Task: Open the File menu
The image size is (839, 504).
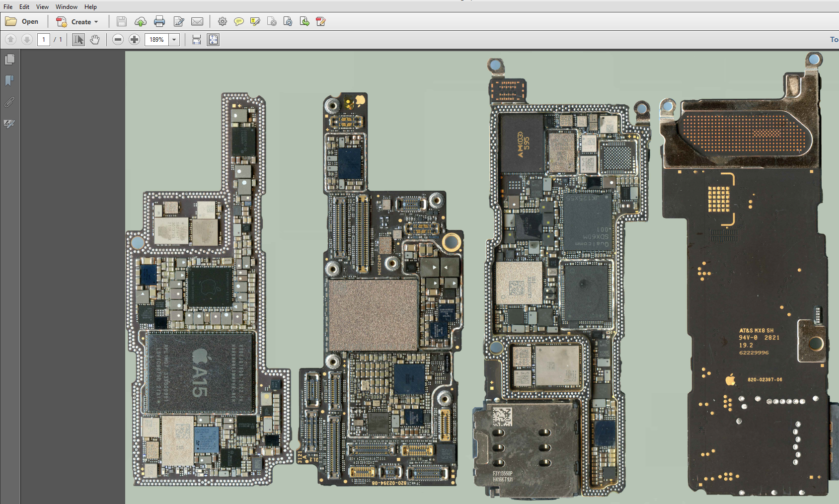Action: coord(8,6)
